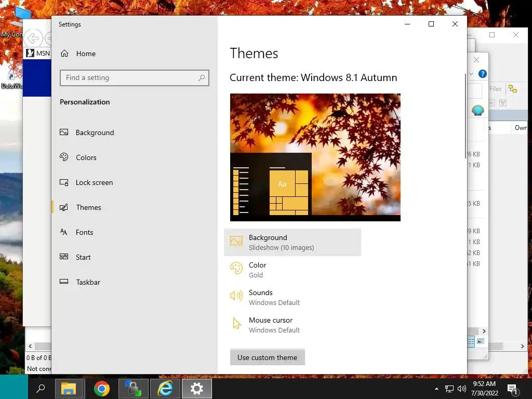The height and width of the screenshot is (399, 532).
Task: Show hidden system tray icons
Action: [x=436, y=389]
